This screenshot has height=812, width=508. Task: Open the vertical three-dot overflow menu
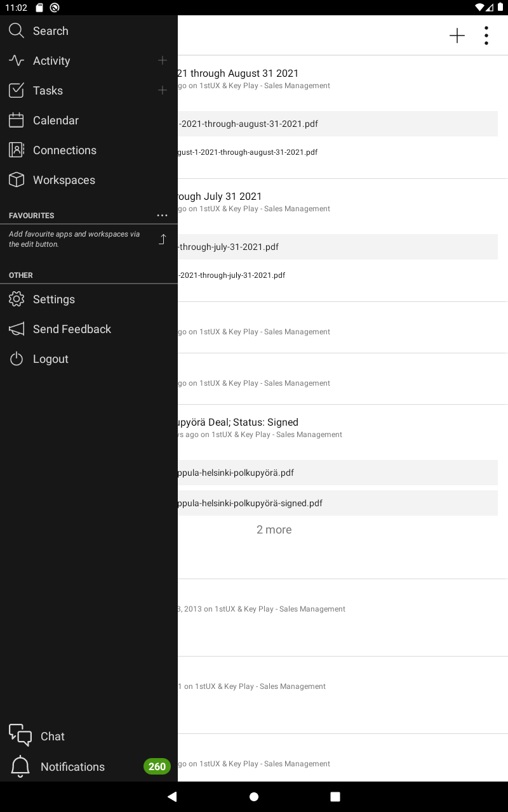[486, 36]
